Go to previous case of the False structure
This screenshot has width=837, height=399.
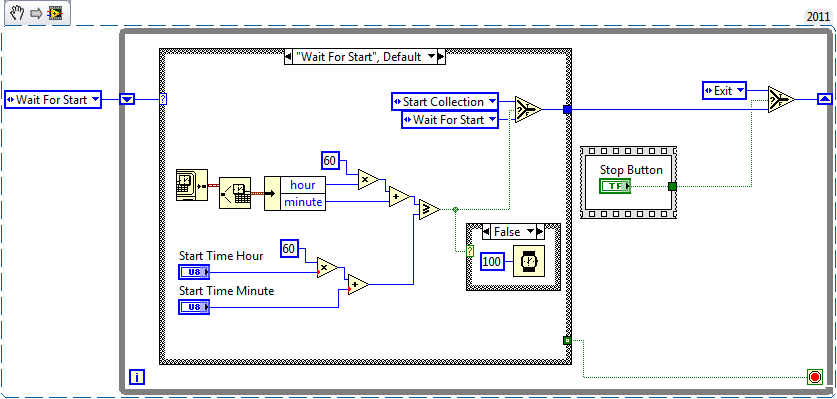tap(486, 232)
